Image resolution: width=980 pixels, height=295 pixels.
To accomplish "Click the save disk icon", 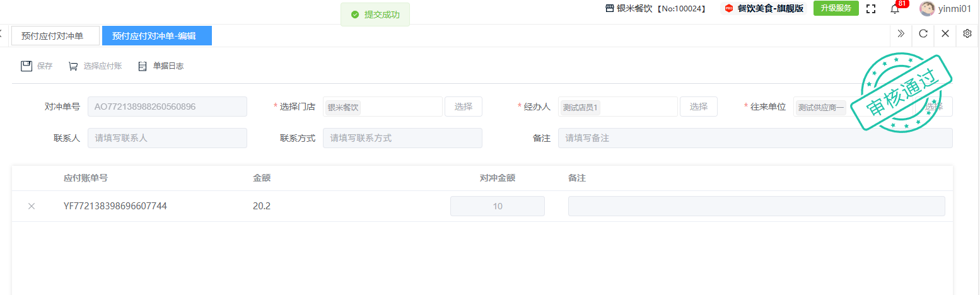I will coord(26,66).
